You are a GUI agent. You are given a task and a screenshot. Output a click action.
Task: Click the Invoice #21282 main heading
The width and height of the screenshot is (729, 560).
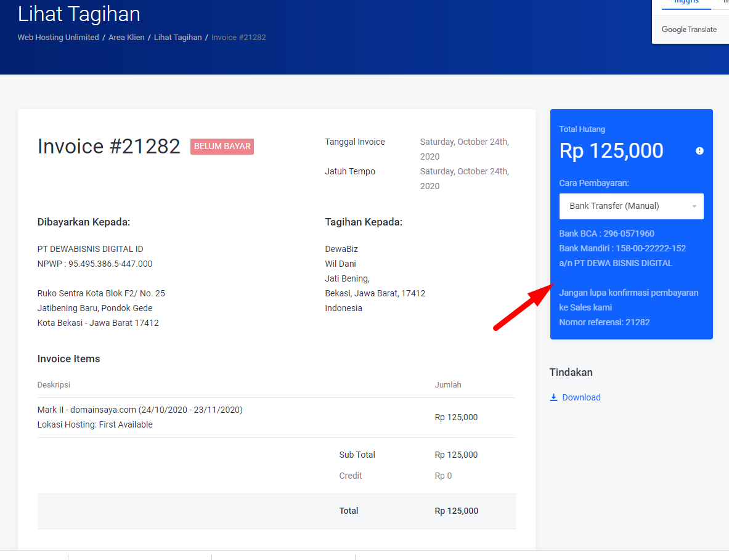click(x=109, y=147)
